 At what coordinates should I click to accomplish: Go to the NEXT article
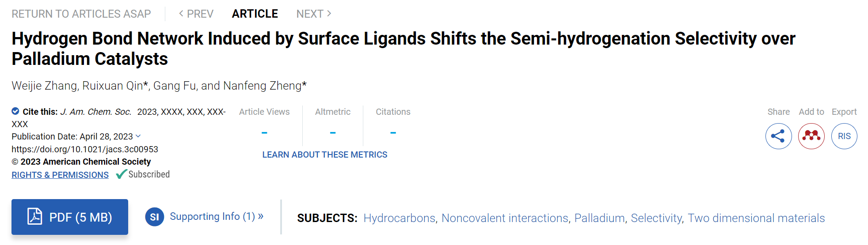coord(314,14)
